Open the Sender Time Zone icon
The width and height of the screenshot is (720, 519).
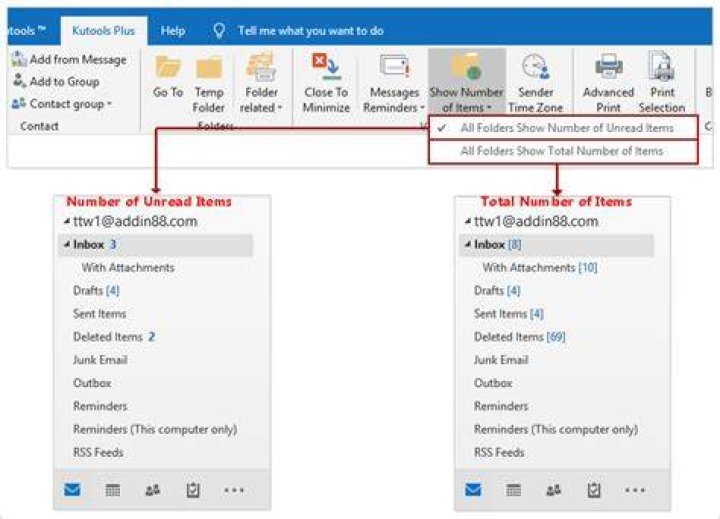(x=535, y=67)
